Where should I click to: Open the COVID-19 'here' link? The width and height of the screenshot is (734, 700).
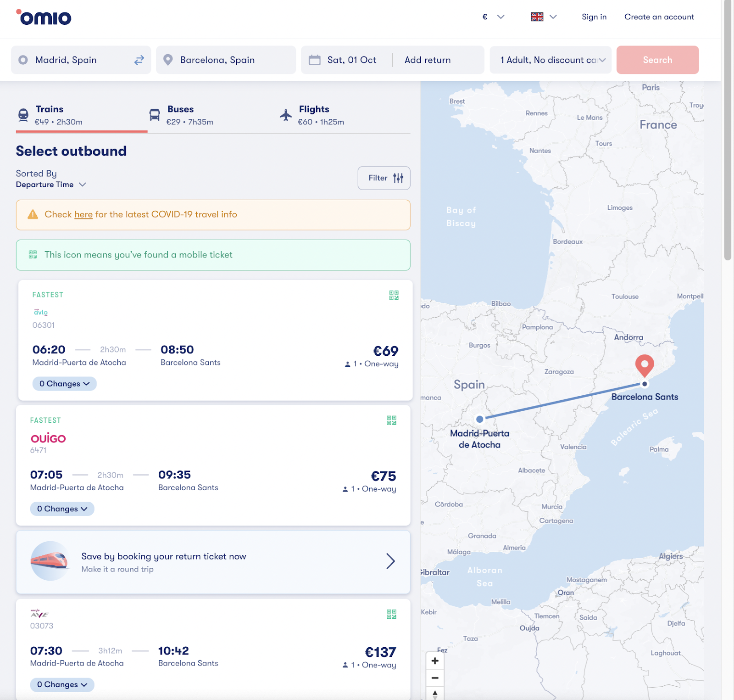point(83,214)
